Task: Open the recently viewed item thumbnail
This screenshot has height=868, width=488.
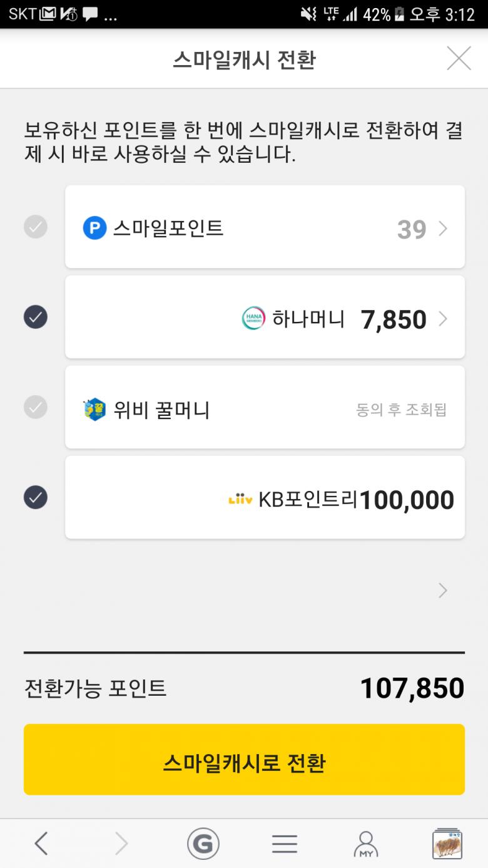Action: (447, 844)
